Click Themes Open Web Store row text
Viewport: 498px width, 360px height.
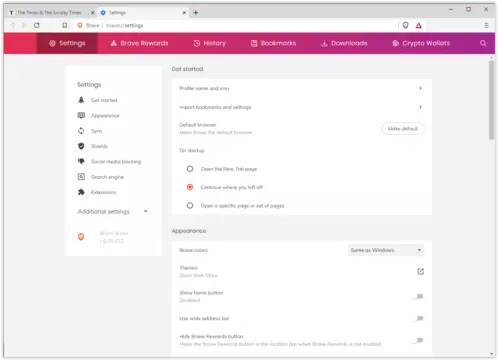pyautogui.click(x=198, y=272)
